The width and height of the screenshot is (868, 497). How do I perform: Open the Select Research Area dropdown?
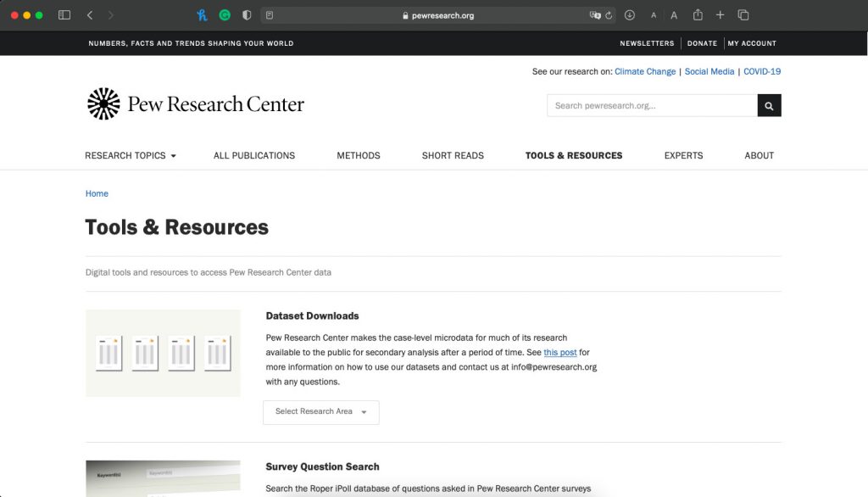click(x=321, y=412)
